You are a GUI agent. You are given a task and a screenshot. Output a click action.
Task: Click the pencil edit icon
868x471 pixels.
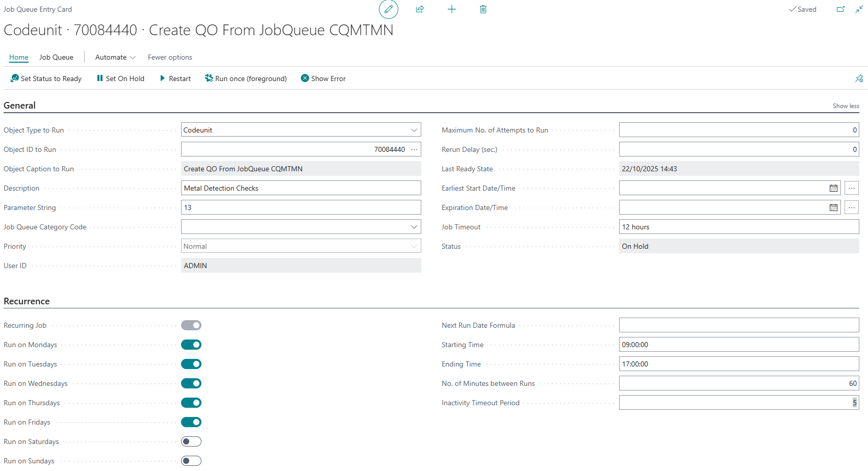(x=388, y=9)
